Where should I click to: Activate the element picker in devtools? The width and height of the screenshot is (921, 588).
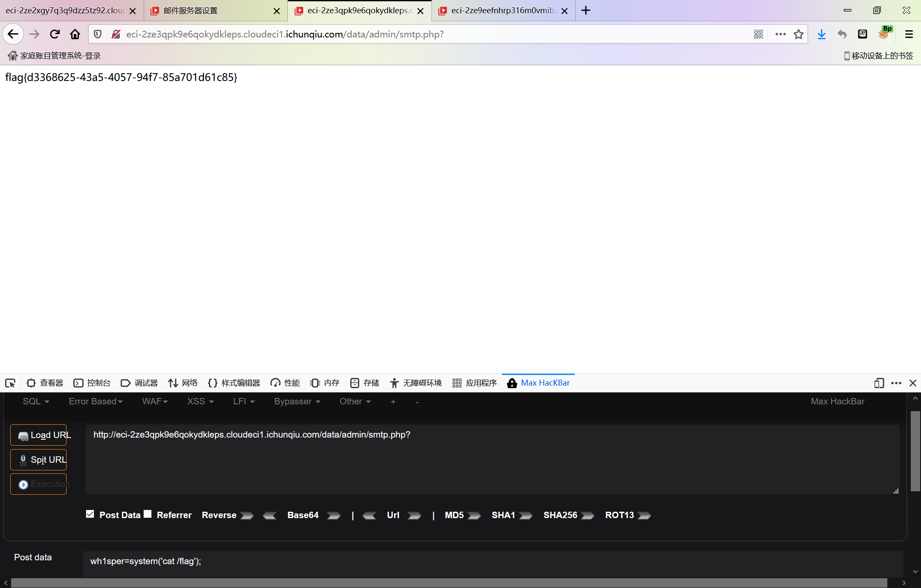(10, 383)
